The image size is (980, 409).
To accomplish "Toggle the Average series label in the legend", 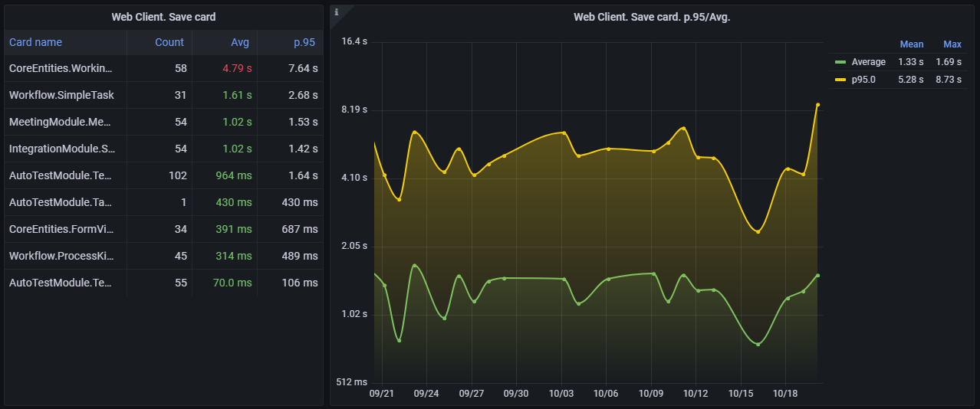I will [x=868, y=62].
